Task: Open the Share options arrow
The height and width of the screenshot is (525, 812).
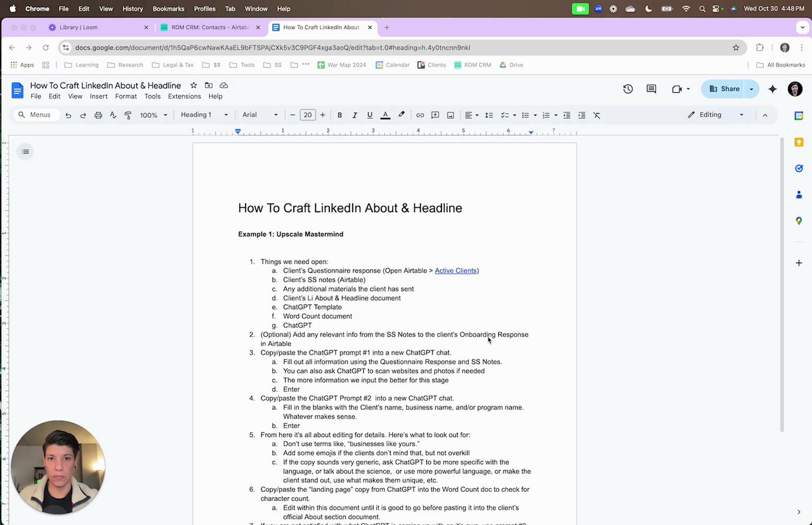Action: click(x=752, y=89)
